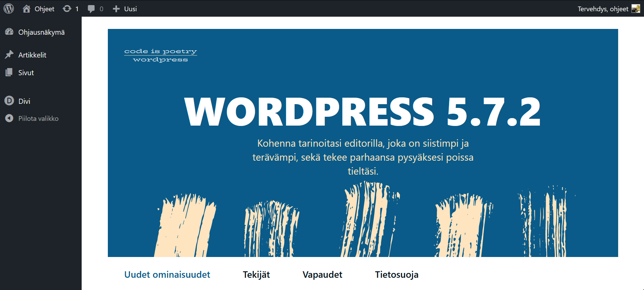Click the home icon beside Ohjeet
The width and height of the screenshot is (644, 290).
tap(26, 9)
